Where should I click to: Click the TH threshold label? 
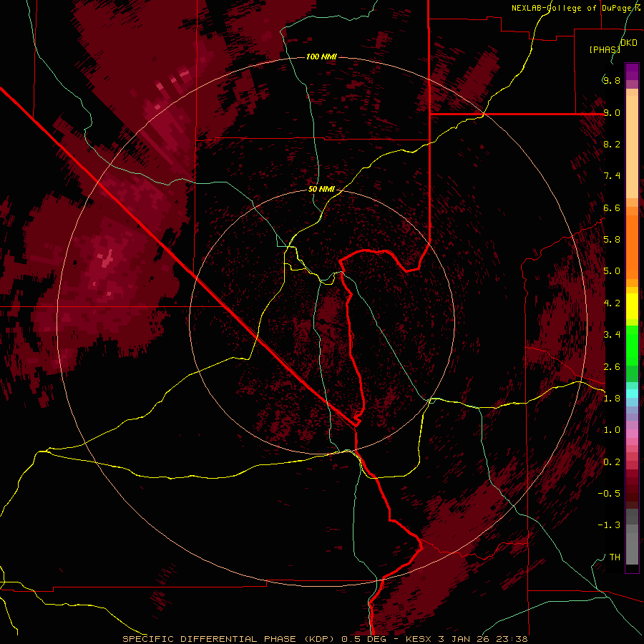pos(615,557)
